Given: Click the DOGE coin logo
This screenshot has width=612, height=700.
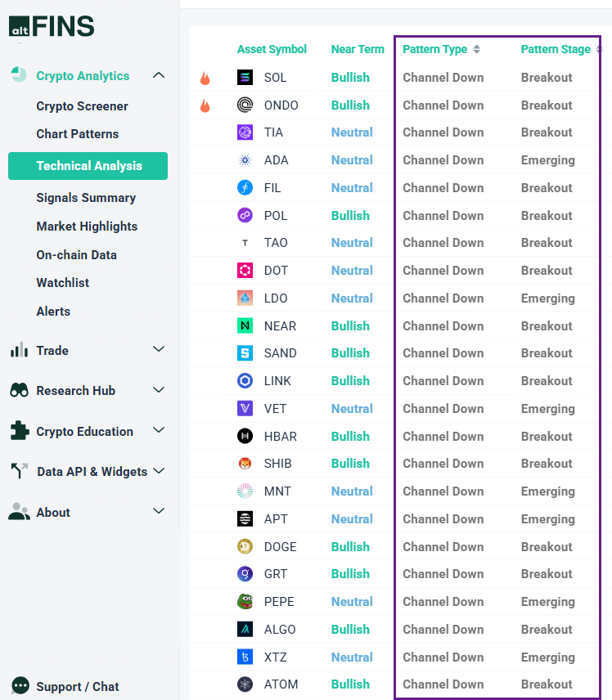Looking at the screenshot, I should 245,546.
